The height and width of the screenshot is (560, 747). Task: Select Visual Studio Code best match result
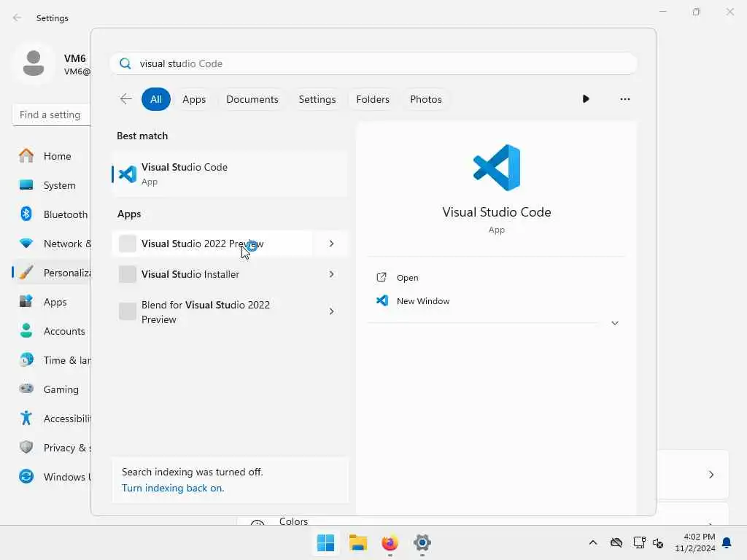click(230, 174)
